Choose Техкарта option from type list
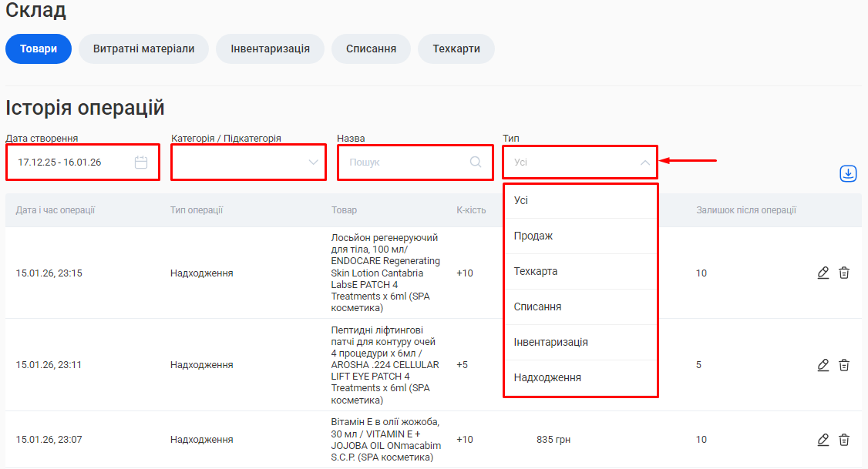 click(536, 272)
